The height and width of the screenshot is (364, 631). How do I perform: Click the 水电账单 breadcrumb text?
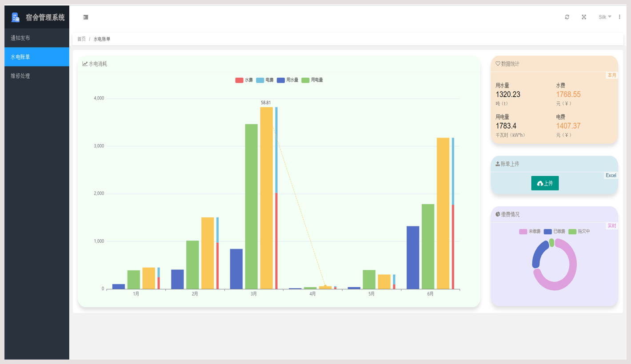coord(102,39)
